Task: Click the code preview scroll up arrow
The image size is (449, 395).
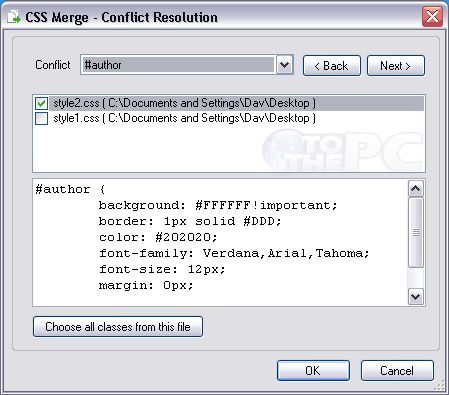Action: (416, 189)
